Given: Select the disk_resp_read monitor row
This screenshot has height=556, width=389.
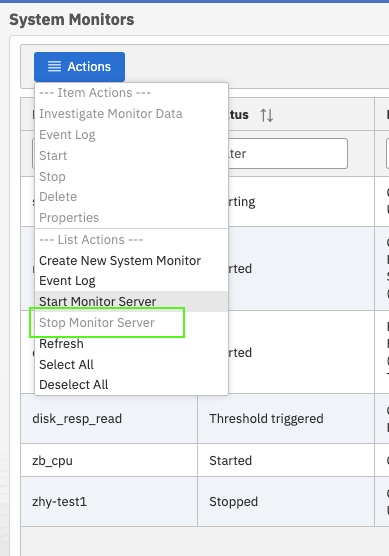Looking at the screenshot, I should coord(205,419).
